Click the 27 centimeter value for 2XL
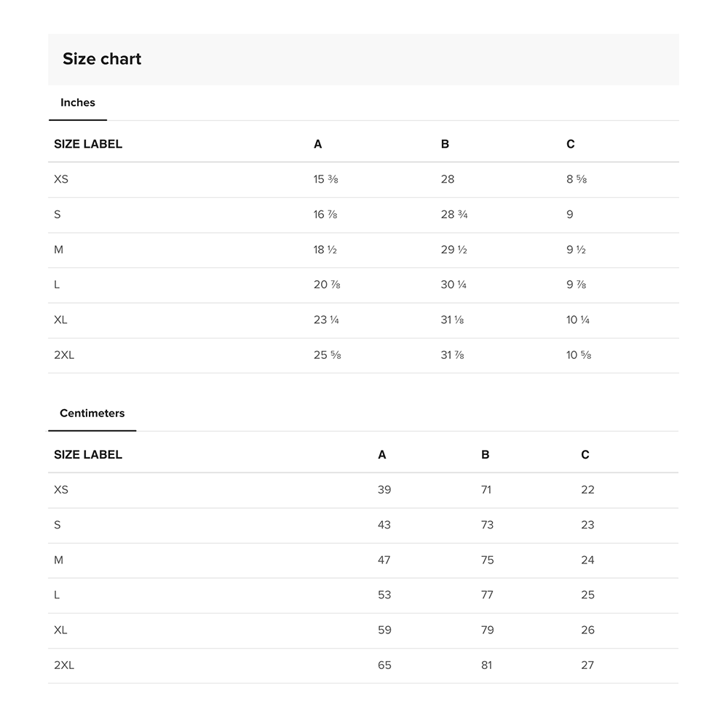This screenshot has width=728, height=728. click(x=587, y=665)
